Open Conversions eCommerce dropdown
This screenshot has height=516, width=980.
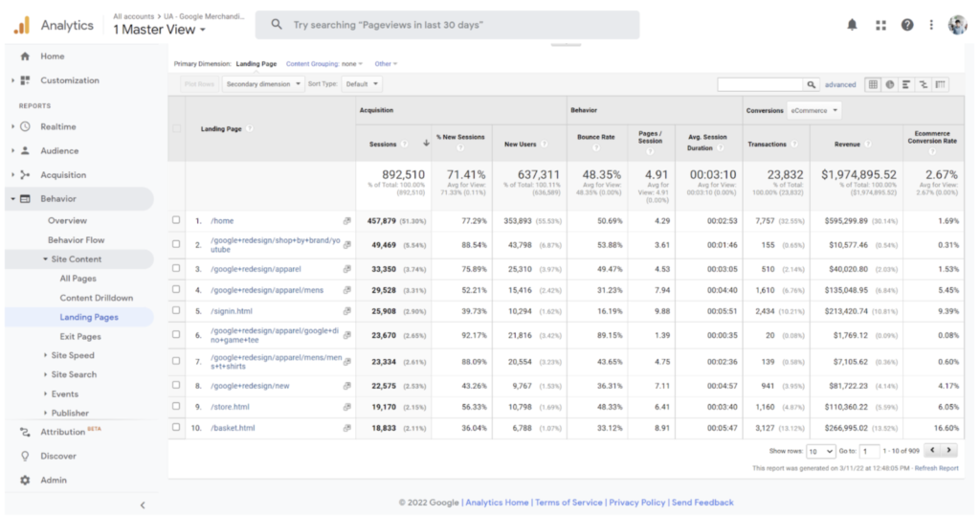tap(813, 110)
